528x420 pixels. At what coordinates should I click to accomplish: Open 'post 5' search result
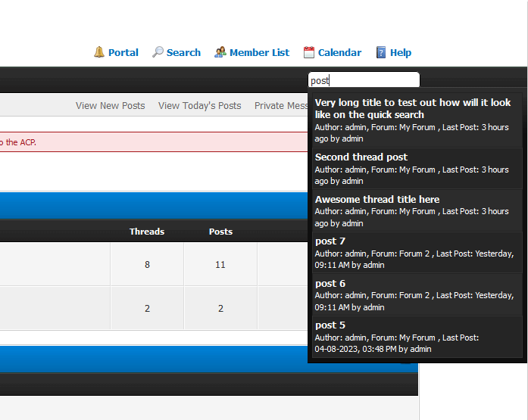pos(417,337)
